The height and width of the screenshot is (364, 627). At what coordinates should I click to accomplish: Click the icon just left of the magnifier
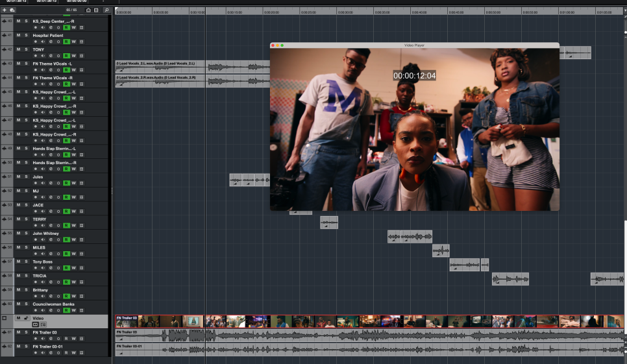click(x=96, y=10)
